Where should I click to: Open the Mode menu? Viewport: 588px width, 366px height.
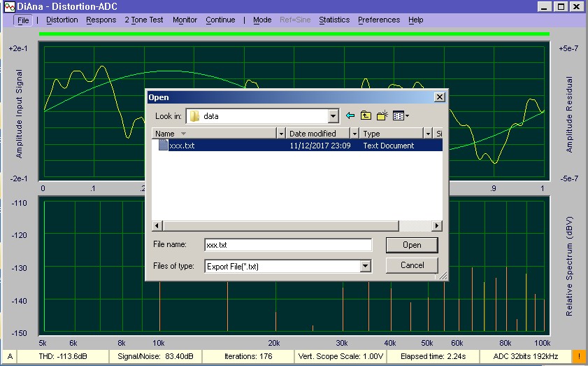262,20
